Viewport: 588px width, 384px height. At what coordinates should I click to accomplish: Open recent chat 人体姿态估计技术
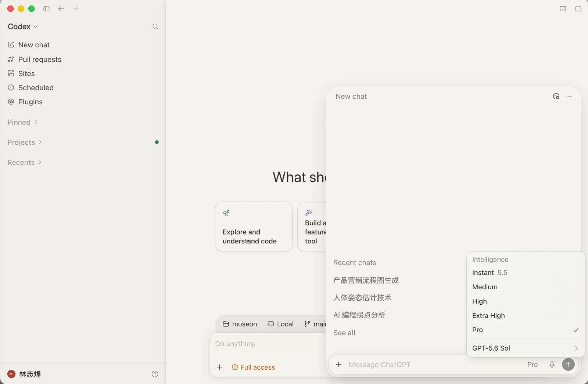pos(362,298)
